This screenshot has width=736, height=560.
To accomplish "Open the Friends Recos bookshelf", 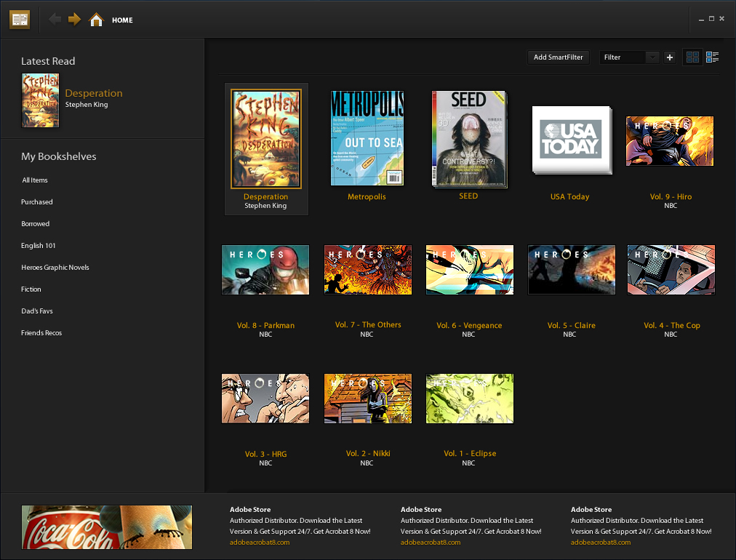I will click(41, 333).
